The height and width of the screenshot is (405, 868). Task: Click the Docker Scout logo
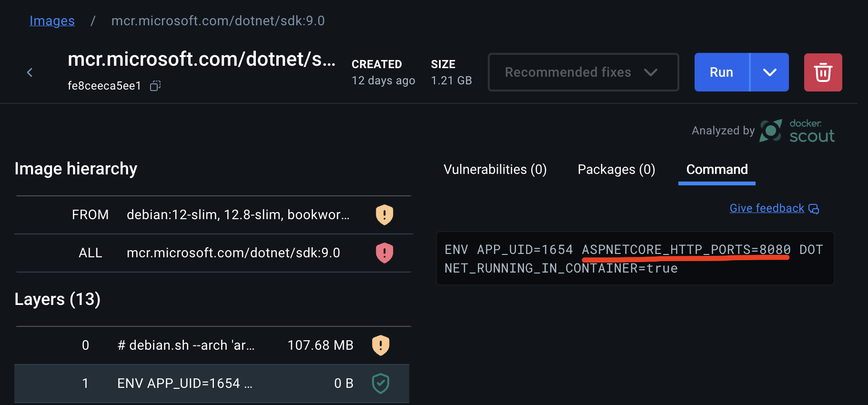tap(797, 131)
